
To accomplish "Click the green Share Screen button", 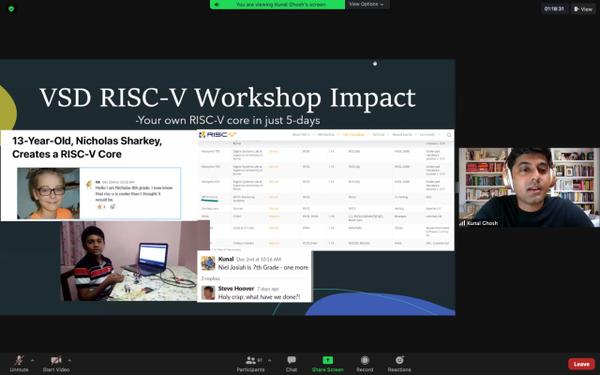I will [x=328, y=363].
